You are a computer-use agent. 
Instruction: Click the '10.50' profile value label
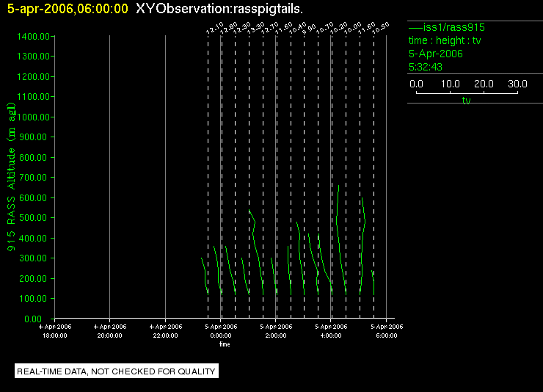(x=381, y=28)
